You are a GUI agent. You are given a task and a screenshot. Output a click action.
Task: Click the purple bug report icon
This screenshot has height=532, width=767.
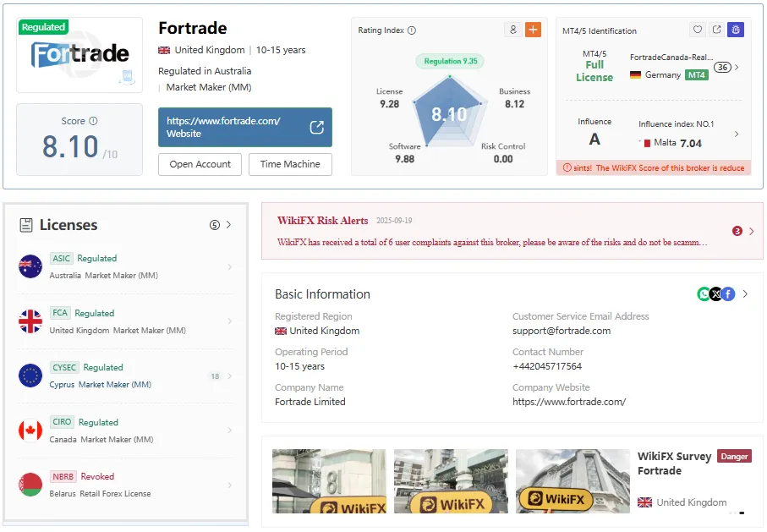click(x=735, y=30)
